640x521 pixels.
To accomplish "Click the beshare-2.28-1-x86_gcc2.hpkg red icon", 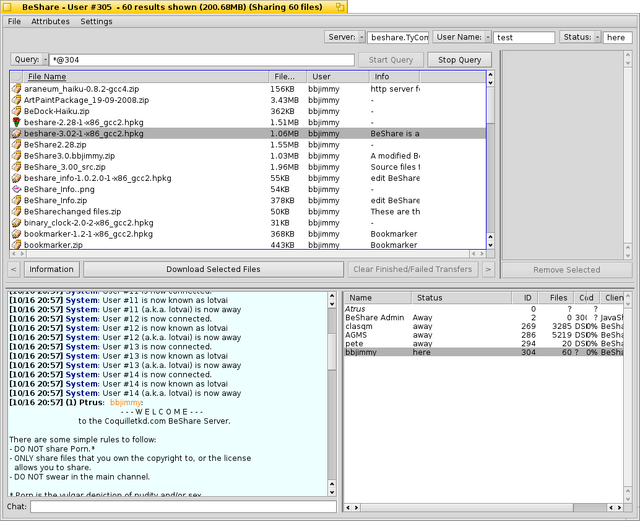I will coord(16,122).
